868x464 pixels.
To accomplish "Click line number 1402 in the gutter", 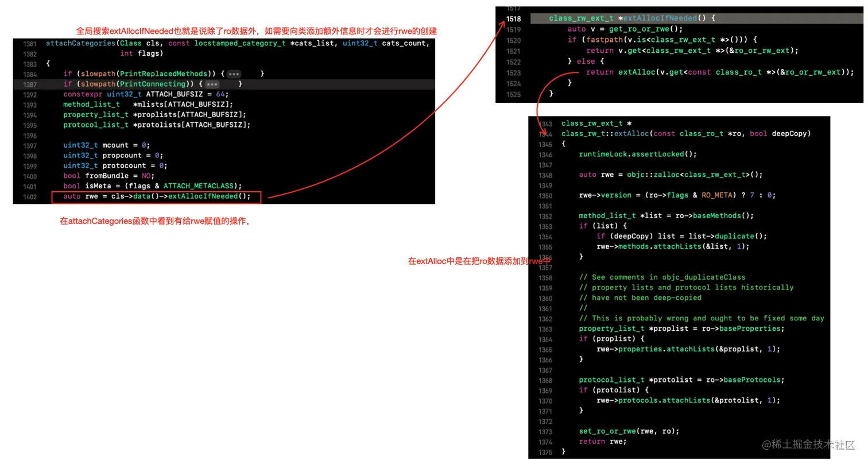I will click(x=30, y=197).
